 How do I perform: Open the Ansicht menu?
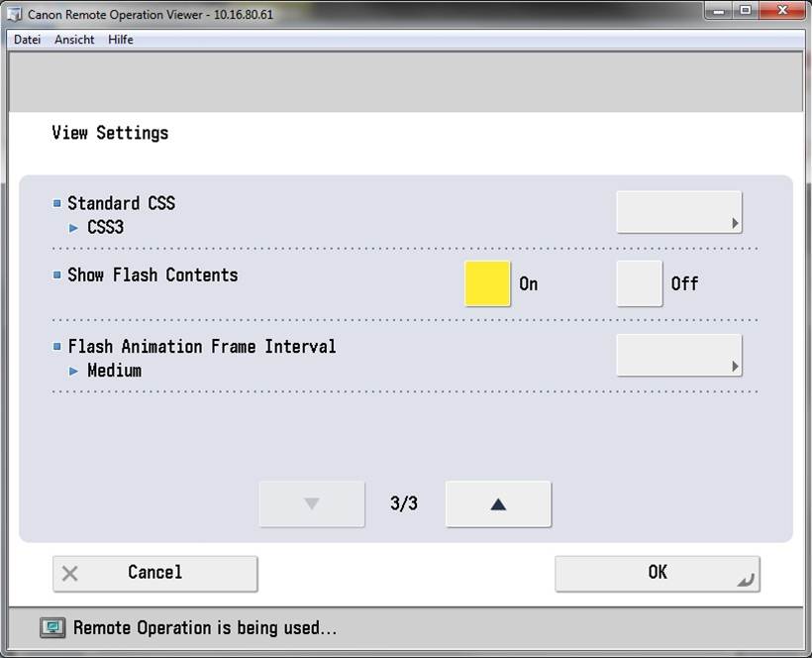74,40
